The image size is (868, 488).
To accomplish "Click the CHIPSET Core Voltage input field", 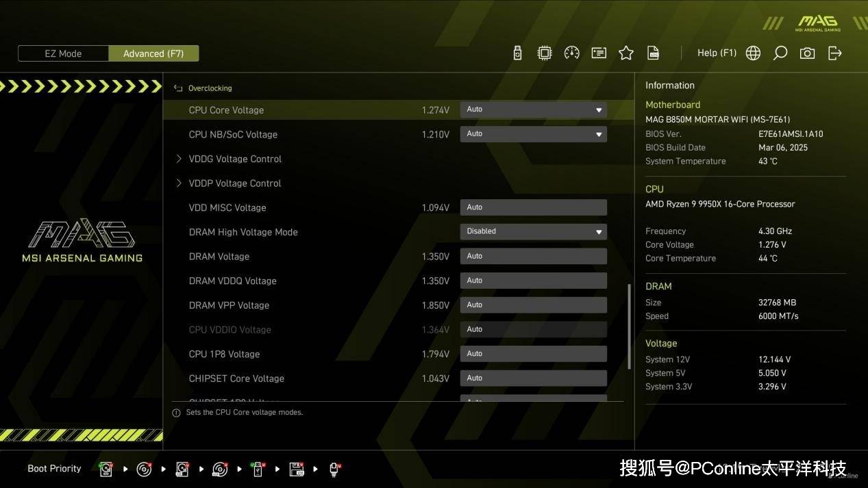I will pos(533,378).
